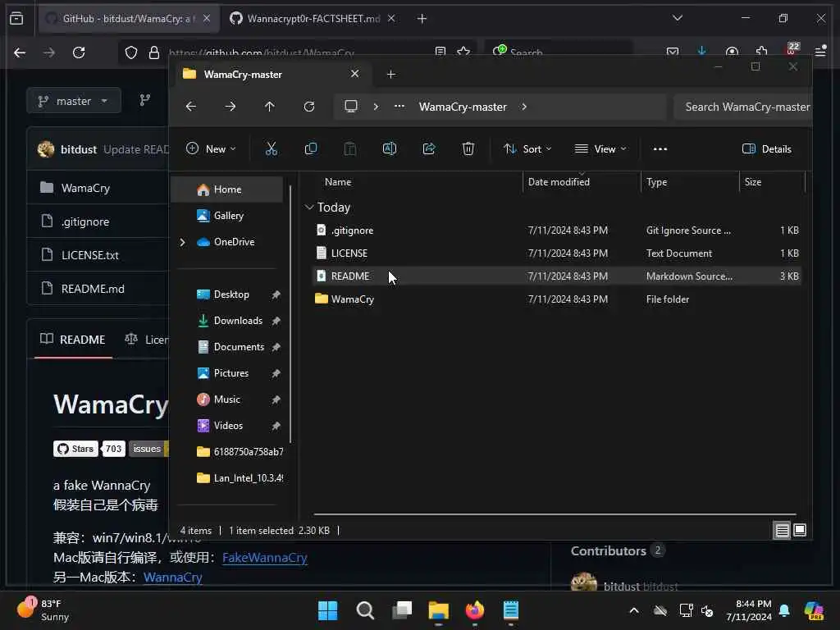This screenshot has width=840, height=630.
Task: Click the Explorer horizontal scrollbar
Action: [x=555, y=514]
